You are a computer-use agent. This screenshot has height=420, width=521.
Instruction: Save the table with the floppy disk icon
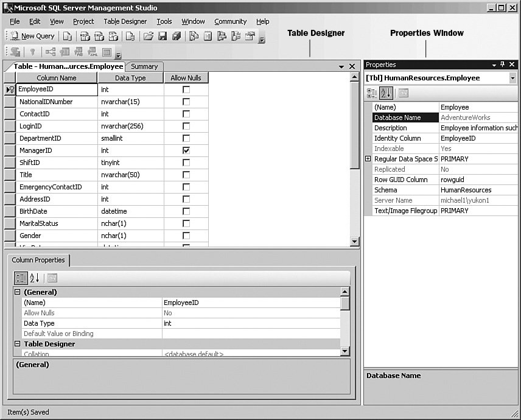point(163,36)
